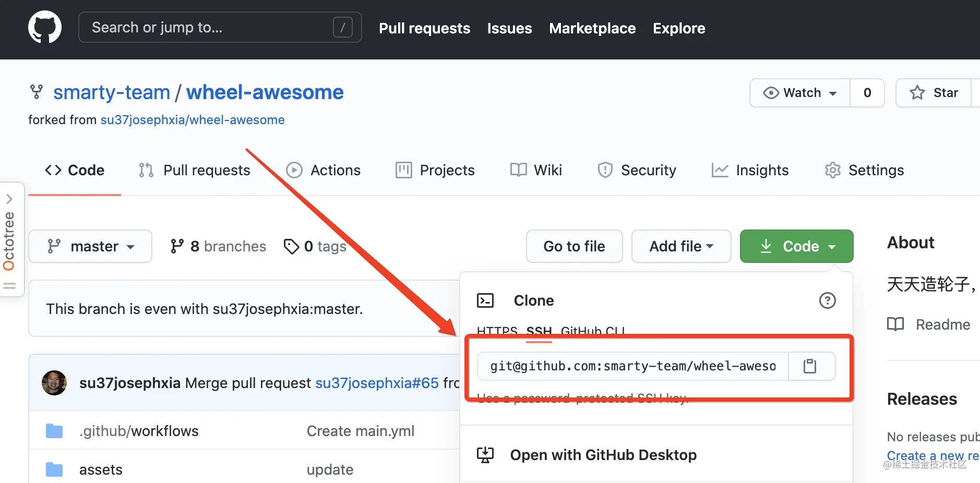Click the GitHub Desktop download icon
Screen dimensions: 980x483
coord(485,455)
